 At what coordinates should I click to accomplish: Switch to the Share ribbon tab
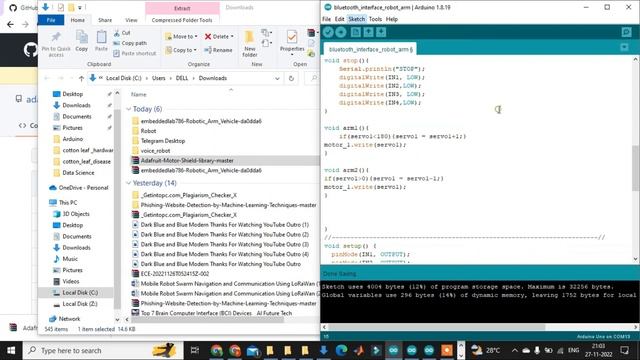click(105, 20)
